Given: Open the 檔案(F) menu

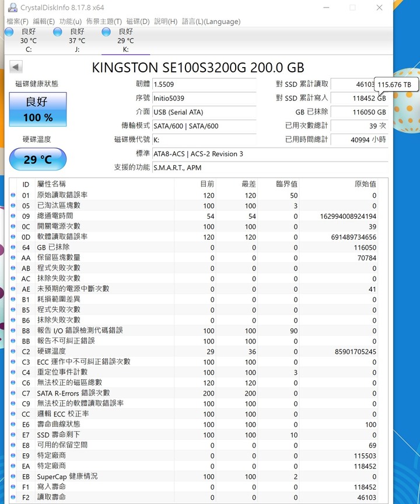Looking at the screenshot, I should point(17,22).
